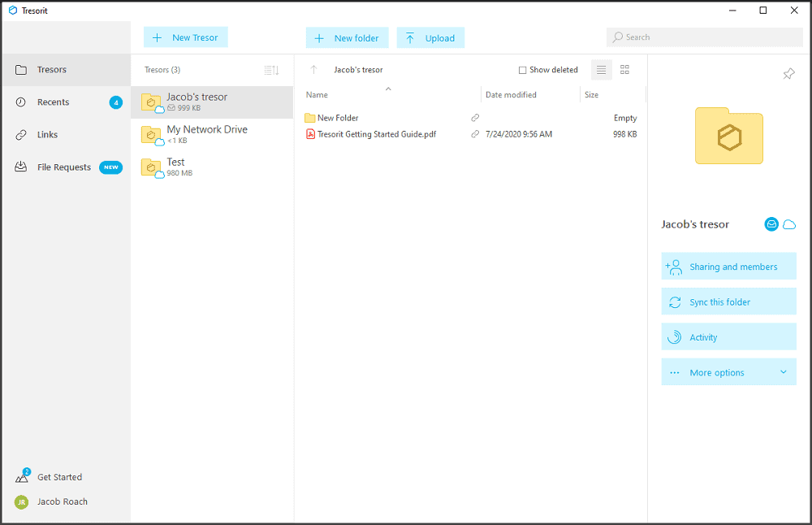The height and width of the screenshot is (525, 812).
Task: Select Tresorit Getting Started Guide.pdf
Action: [x=471, y=134]
